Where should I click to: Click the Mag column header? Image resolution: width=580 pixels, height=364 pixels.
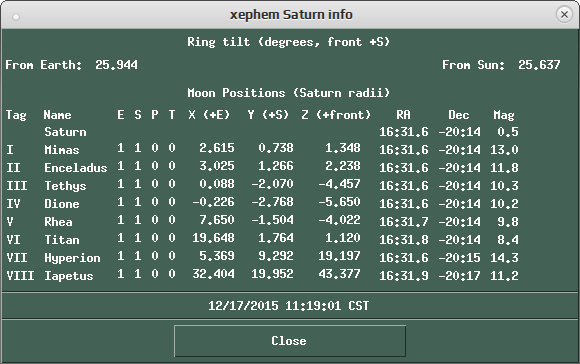[504, 115]
